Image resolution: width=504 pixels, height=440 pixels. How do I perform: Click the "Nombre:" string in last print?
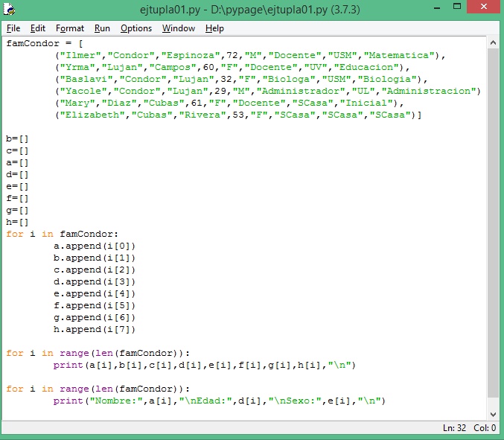(116, 401)
